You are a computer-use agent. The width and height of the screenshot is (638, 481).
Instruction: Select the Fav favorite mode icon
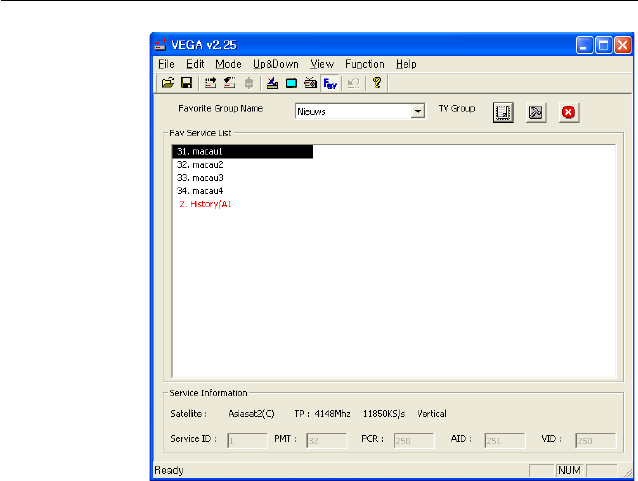pos(330,83)
